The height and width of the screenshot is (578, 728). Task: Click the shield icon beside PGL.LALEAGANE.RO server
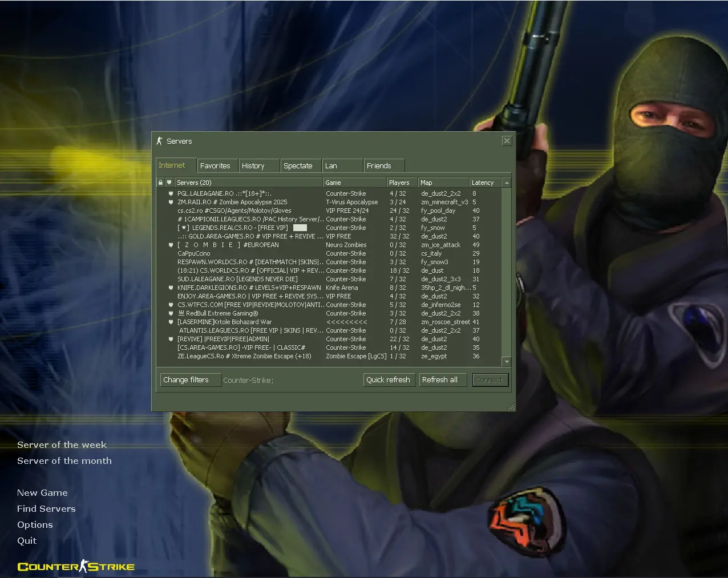[171, 193]
